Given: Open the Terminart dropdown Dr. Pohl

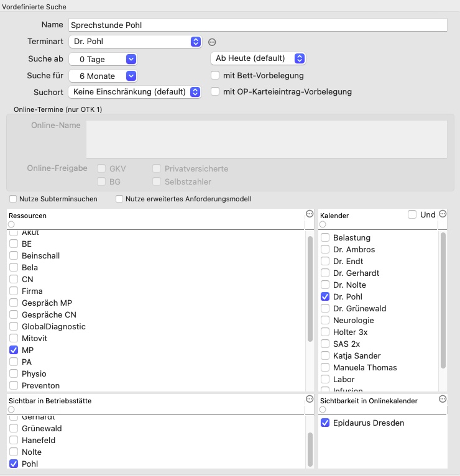Looking at the screenshot, I should tap(135, 41).
